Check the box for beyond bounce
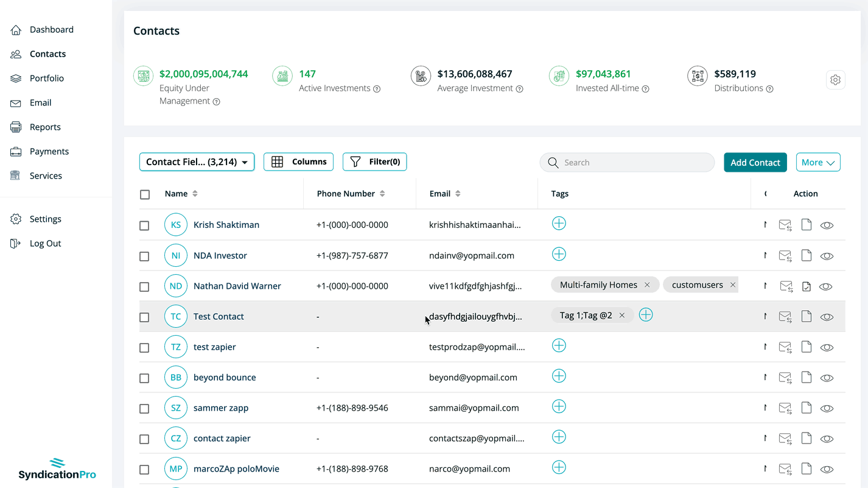This screenshot has width=868, height=488. pyautogui.click(x=144, y=378)
